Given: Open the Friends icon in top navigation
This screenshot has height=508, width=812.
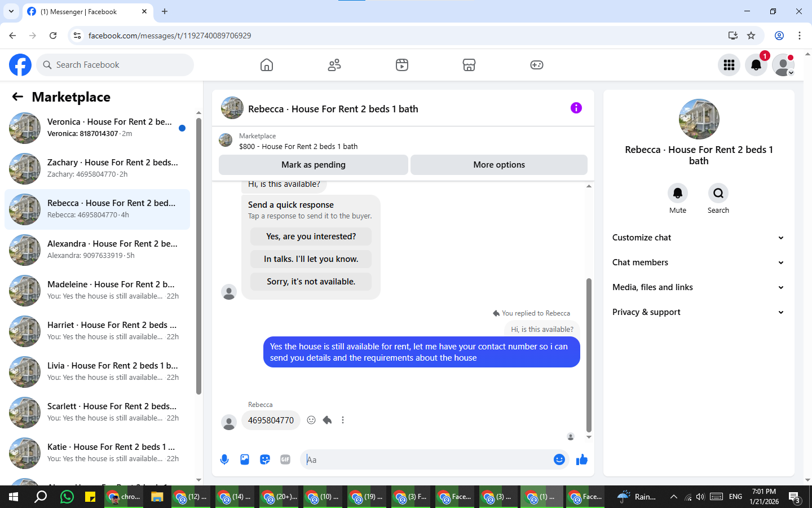Looking at the screenshot, I should (334, 65).
